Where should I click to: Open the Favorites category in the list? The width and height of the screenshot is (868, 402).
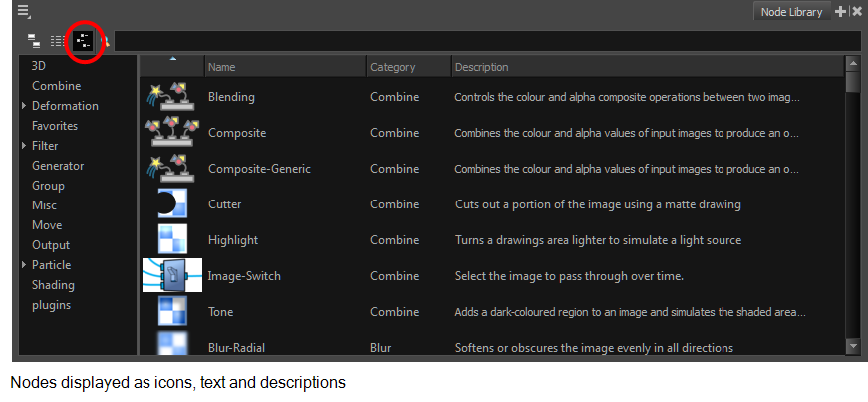[x=55, y=126]
